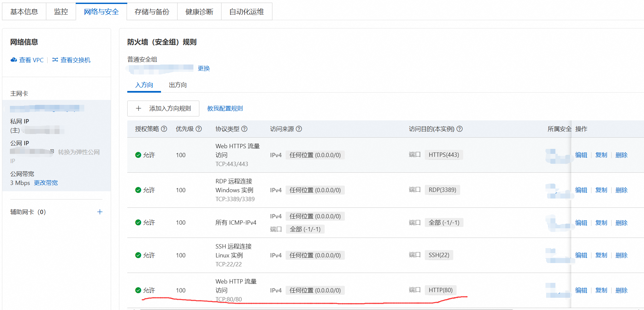This screenshot has height=310, width=644.
Task: Edit the ICMP-IPv4 rule
Action: coord(581,223)
